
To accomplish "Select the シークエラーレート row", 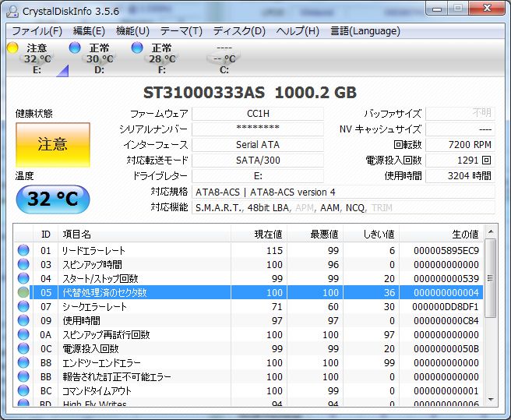I will (248, 306).
